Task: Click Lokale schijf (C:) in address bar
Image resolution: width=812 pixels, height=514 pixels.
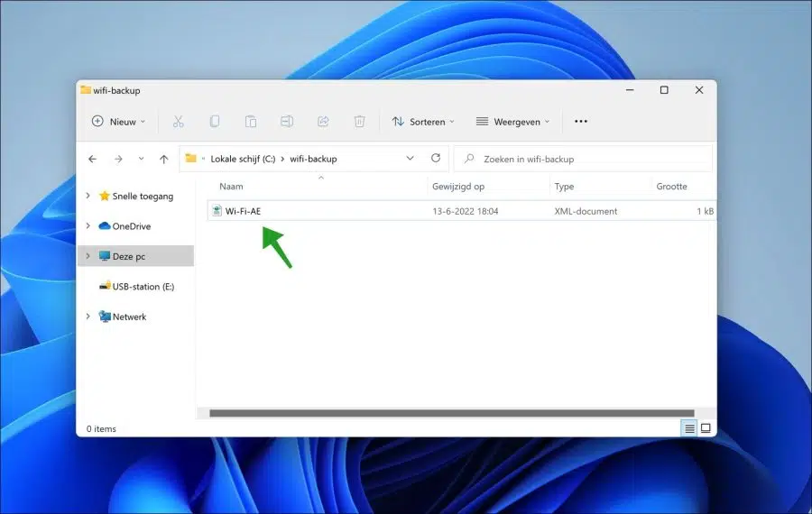Action: coord(243,159)
